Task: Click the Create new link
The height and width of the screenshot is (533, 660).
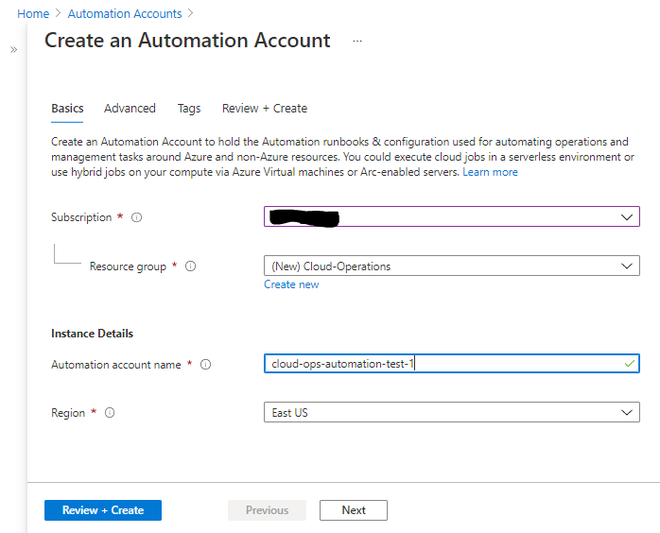Action: (x=291, y=284)
